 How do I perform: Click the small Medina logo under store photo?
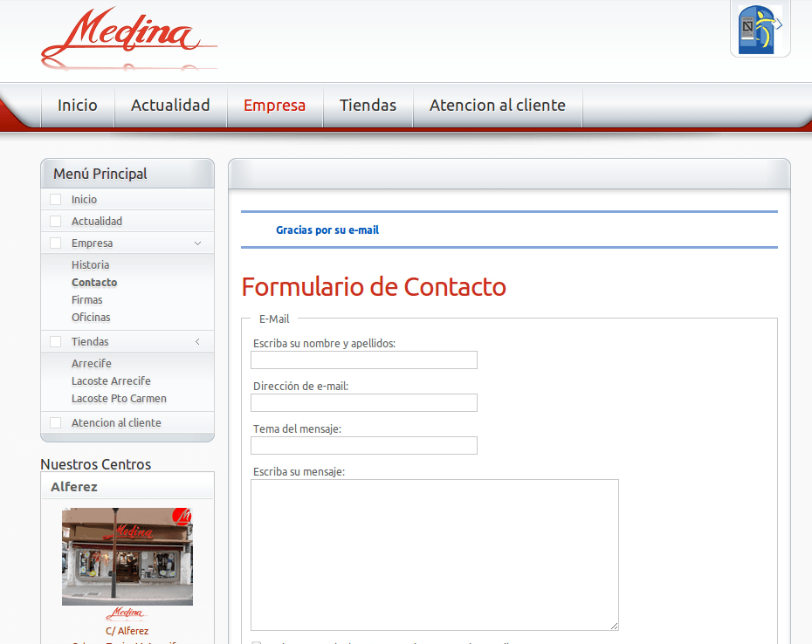tap(127, 614)
